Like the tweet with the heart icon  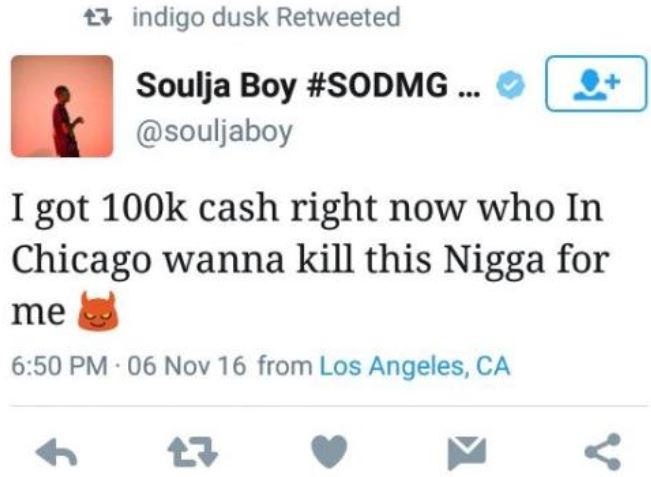coord(329,452)
